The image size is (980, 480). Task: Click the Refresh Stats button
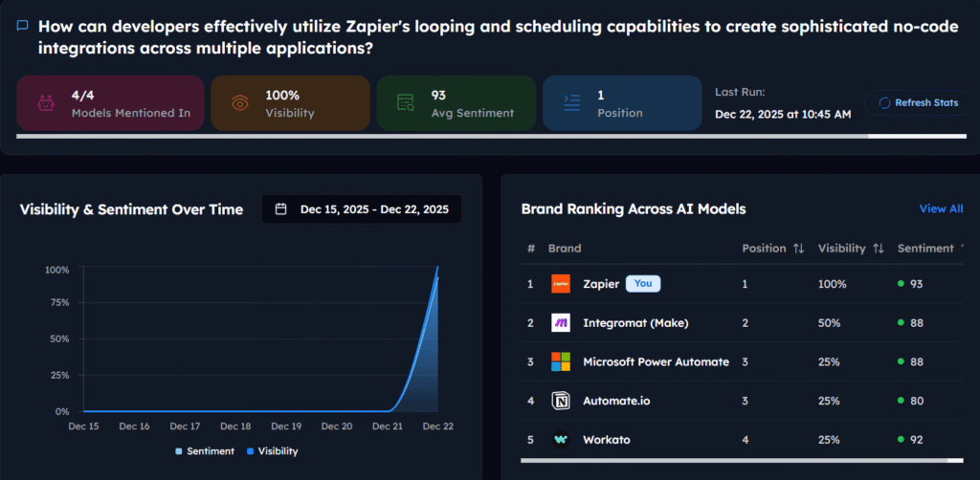tap(918, 103)
